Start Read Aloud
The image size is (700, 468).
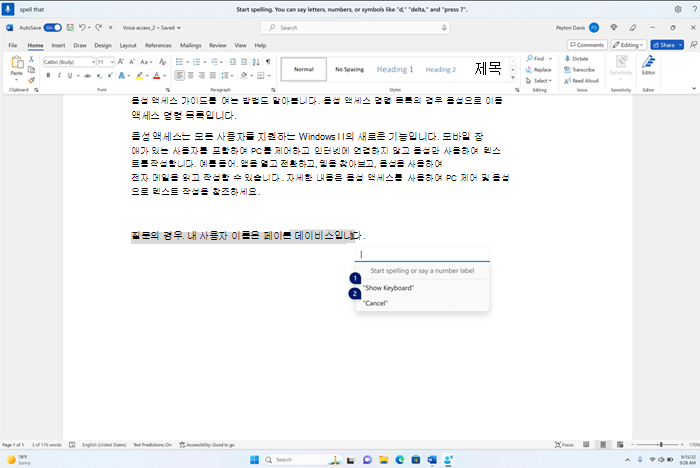[x=581, y=81]
